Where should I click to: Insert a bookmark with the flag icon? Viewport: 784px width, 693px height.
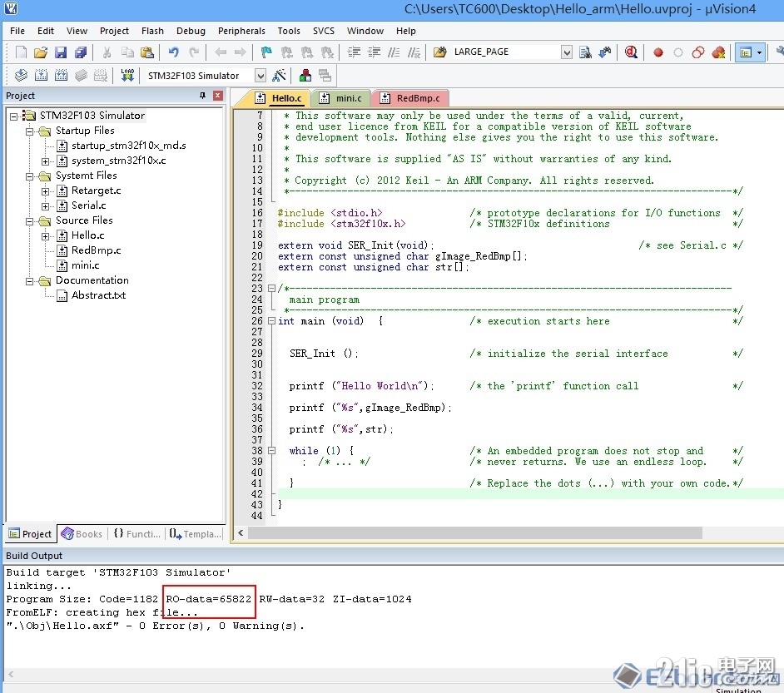click(266, 52)
